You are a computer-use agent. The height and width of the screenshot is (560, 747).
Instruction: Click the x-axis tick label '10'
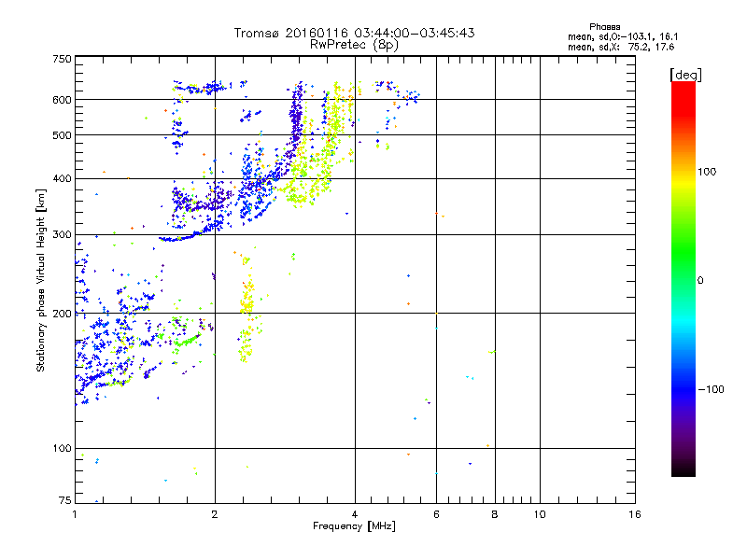[540, 514]
